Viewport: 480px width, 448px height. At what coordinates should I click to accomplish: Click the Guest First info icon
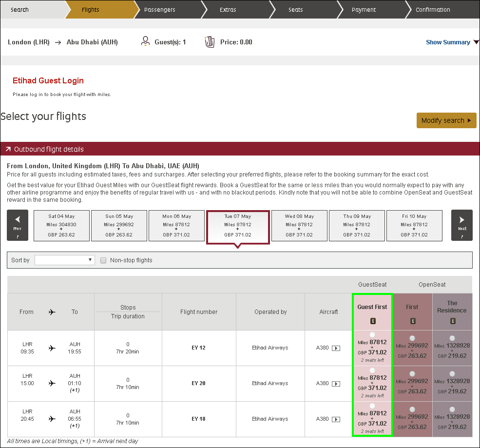(373, 321)
